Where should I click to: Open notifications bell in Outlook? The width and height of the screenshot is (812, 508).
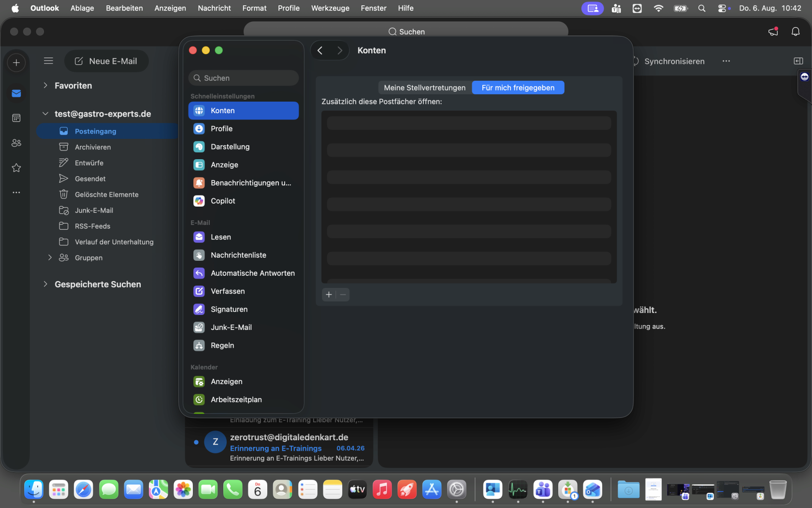[x=796, y=31]
